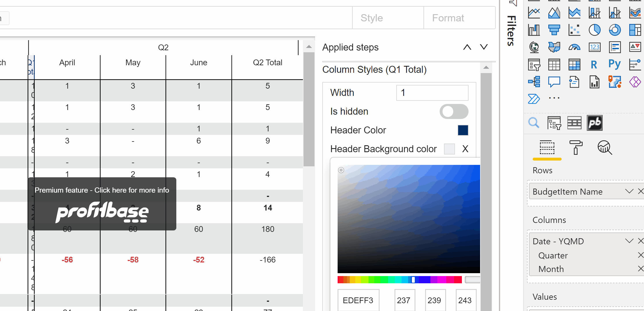Select the Profitbase visual icon
Screen dimensions: 644x311
click(x=595, y=123)
